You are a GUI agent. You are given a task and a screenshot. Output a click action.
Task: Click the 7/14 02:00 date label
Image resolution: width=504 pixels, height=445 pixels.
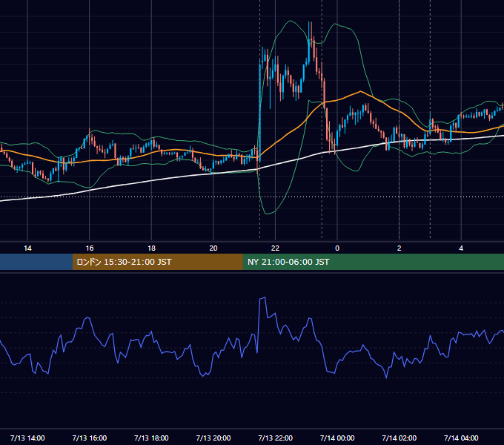[x=399, y=438]
